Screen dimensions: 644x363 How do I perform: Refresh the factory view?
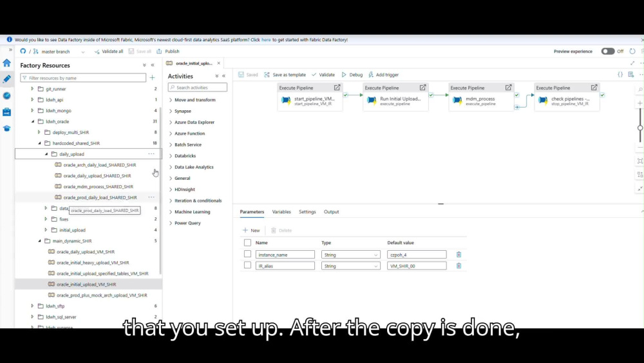(x=632, y=52)
